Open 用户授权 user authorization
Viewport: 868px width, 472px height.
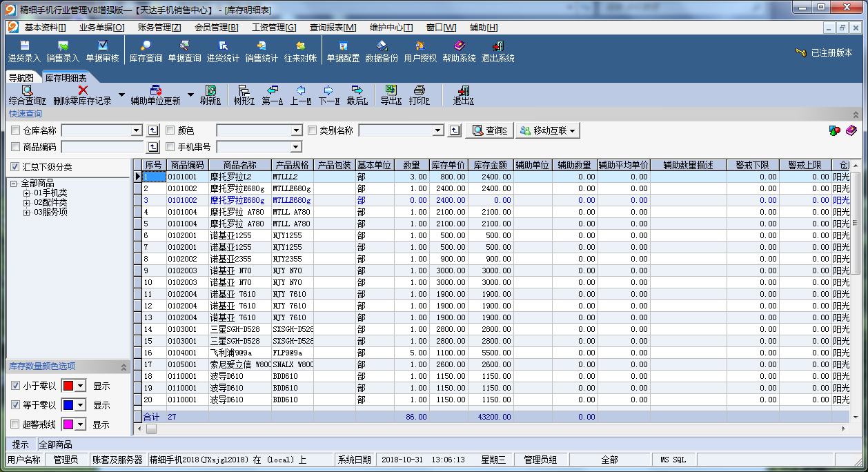tap(421, 52)
